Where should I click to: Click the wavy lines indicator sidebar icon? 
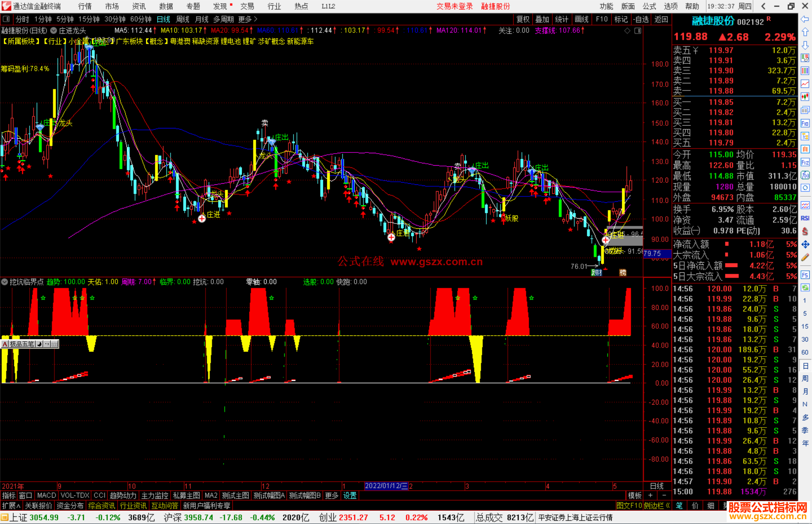pyautogui.click(x=805, y=205)
